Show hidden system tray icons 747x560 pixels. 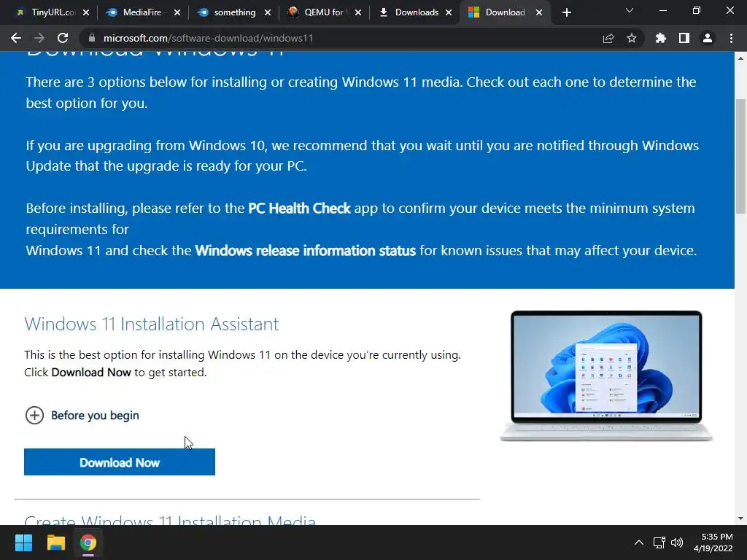pyautogui.click(x=639, y=542)
